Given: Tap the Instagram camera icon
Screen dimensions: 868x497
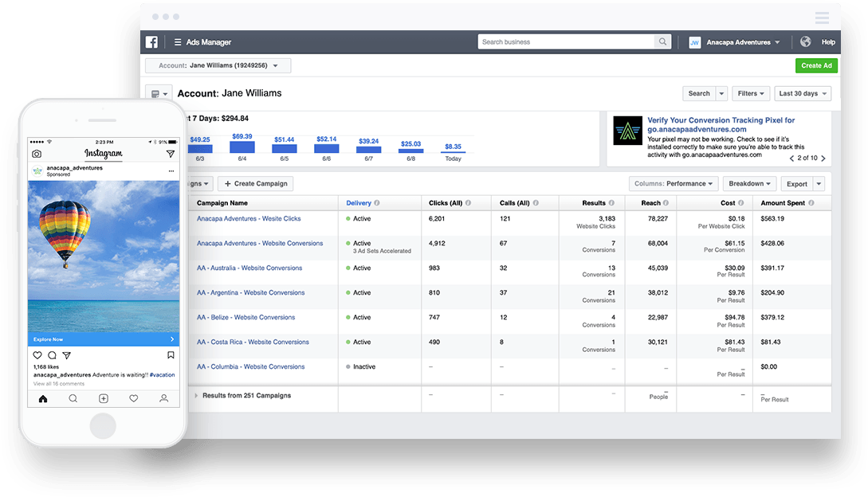Looking at the screenshot, I should 37,154.
